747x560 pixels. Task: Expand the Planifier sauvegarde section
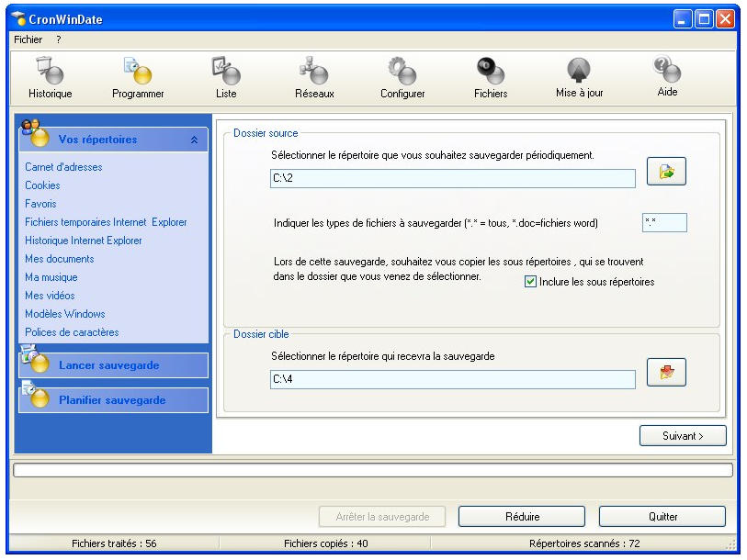coord(112,400)
